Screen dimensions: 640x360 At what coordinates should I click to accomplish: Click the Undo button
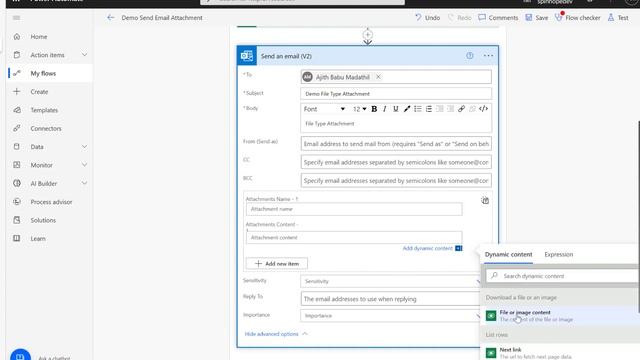tap(427, 18)
